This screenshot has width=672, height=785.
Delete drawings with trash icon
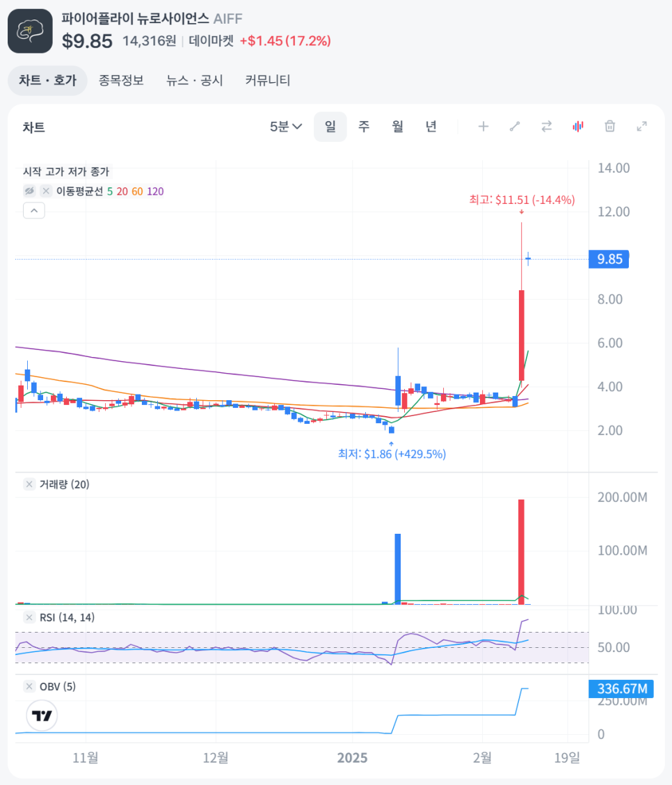pos(609,127)
